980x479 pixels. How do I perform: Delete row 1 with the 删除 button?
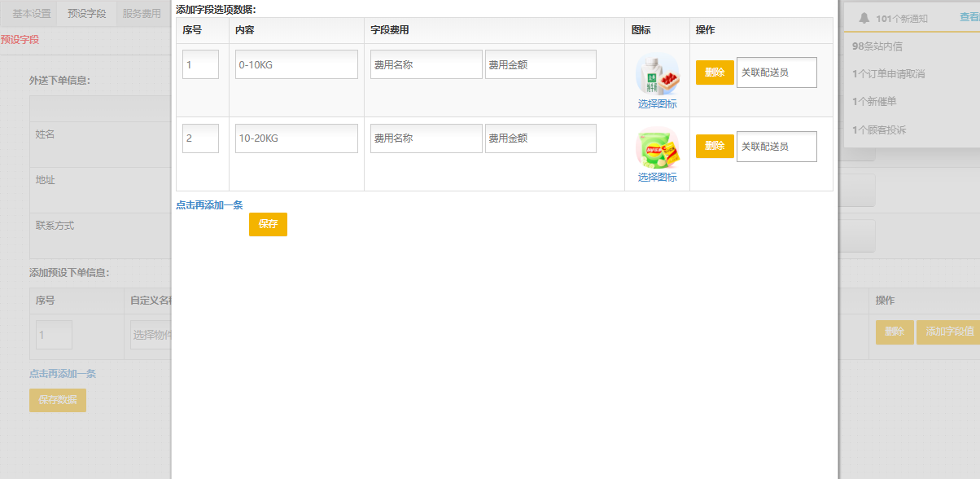[x=715, y=73]
